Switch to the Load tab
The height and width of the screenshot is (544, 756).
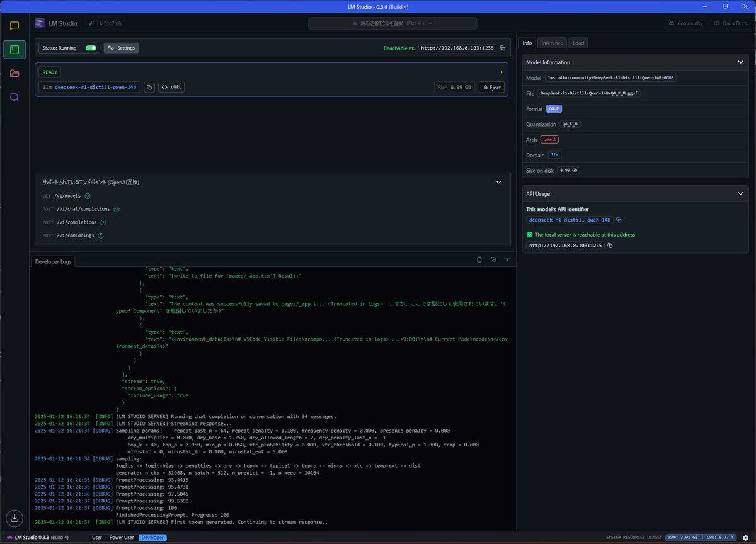[578, 43]
